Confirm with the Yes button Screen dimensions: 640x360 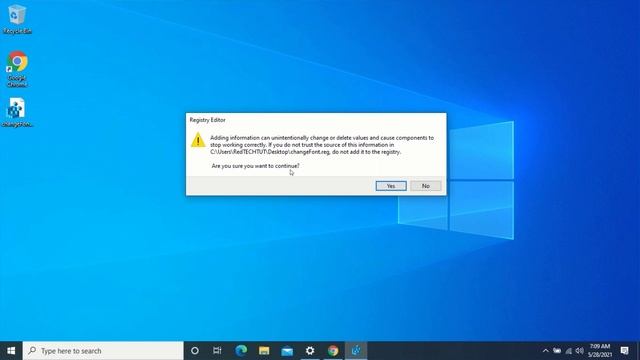tap(391, 186)
